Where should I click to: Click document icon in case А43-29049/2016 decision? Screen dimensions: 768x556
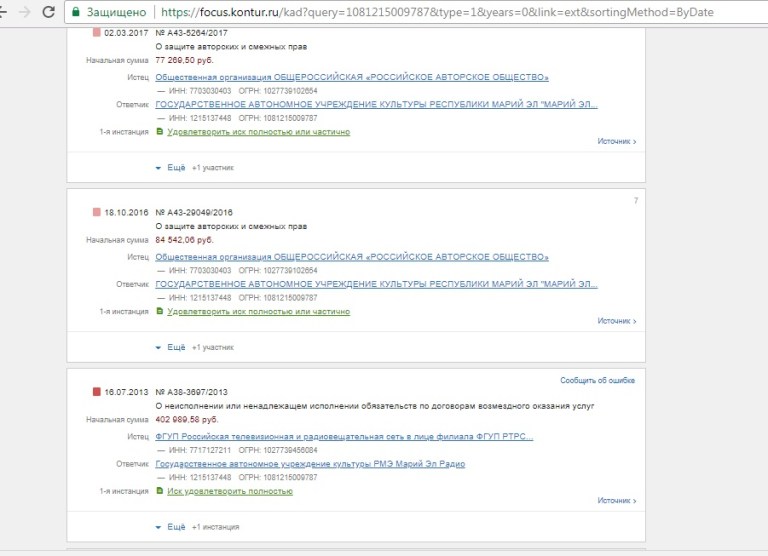pos(159,311)
